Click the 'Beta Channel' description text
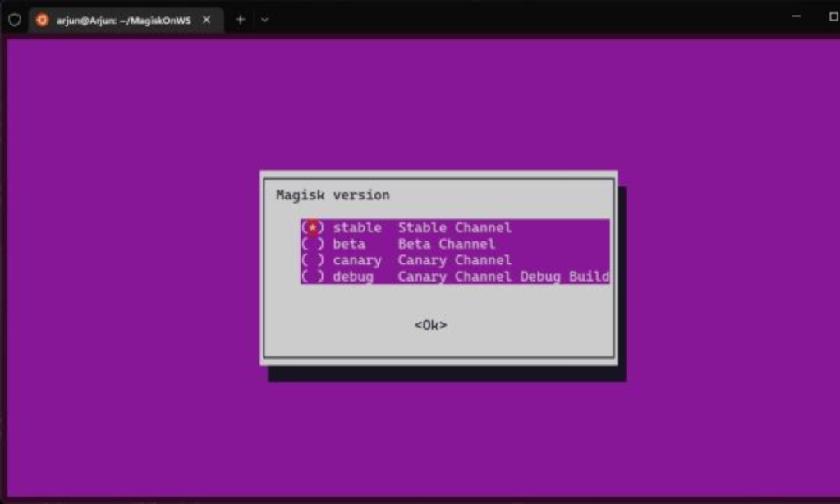The image size is (840, 504). pyautogui.click(x=446, y=245)
